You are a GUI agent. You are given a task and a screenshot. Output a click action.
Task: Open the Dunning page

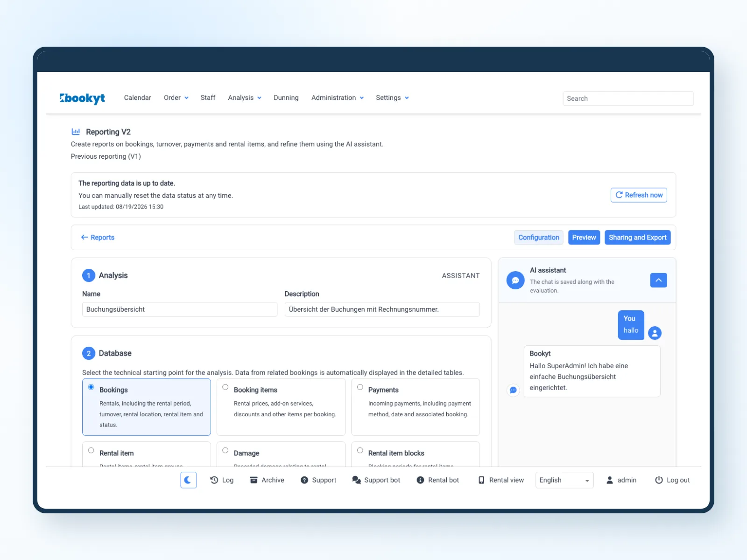286,98
